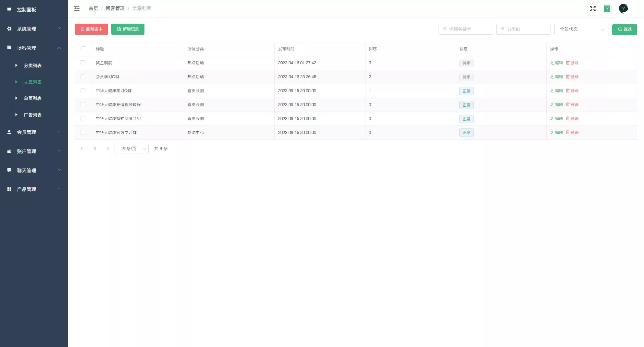Check the select-all checkbox in table header
644x347 pixels.
[83, 49]
